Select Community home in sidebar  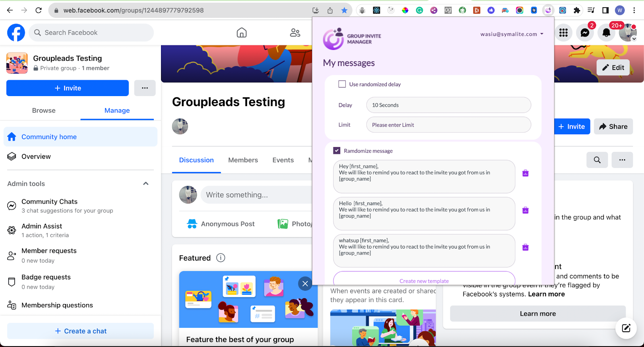pos(80,137)
